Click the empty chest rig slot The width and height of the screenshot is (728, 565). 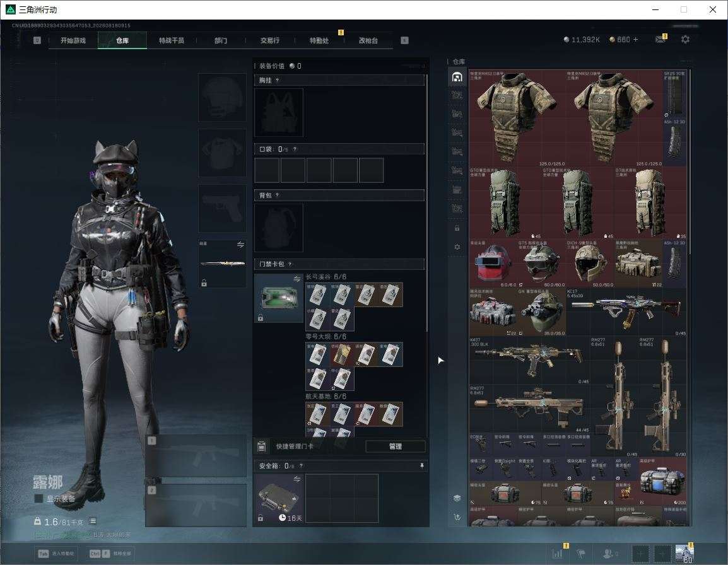pyautogui.click(x=279, y=112)
